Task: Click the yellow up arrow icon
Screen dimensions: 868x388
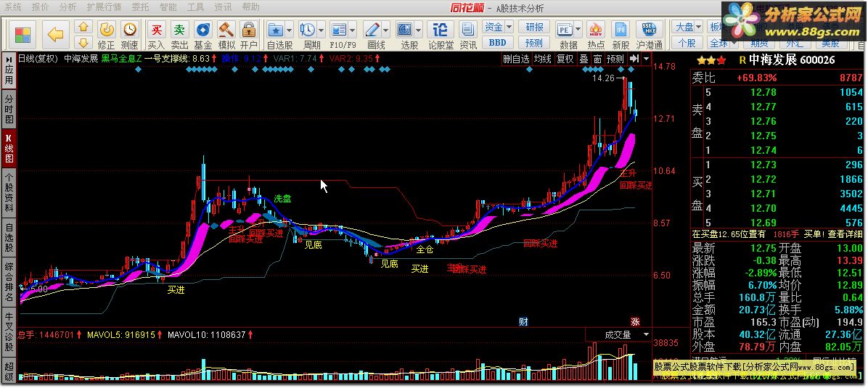Action: (x=83, y=27)
